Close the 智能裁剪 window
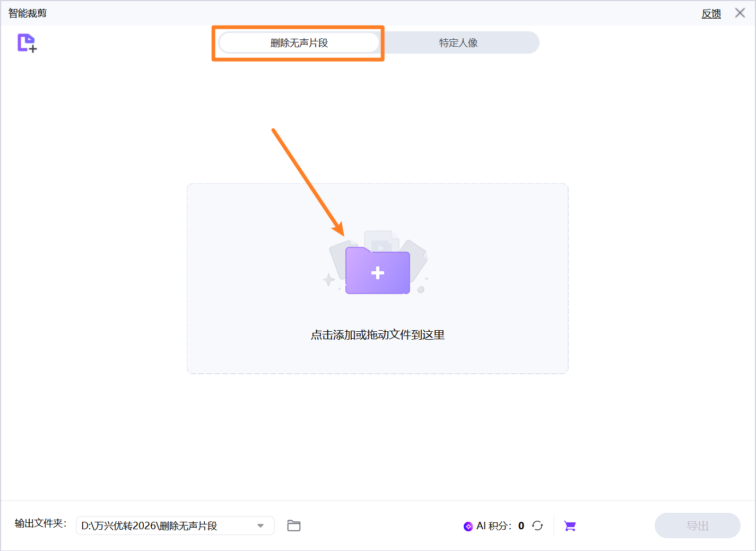This screenshot has width=756, height=551. 740,13
